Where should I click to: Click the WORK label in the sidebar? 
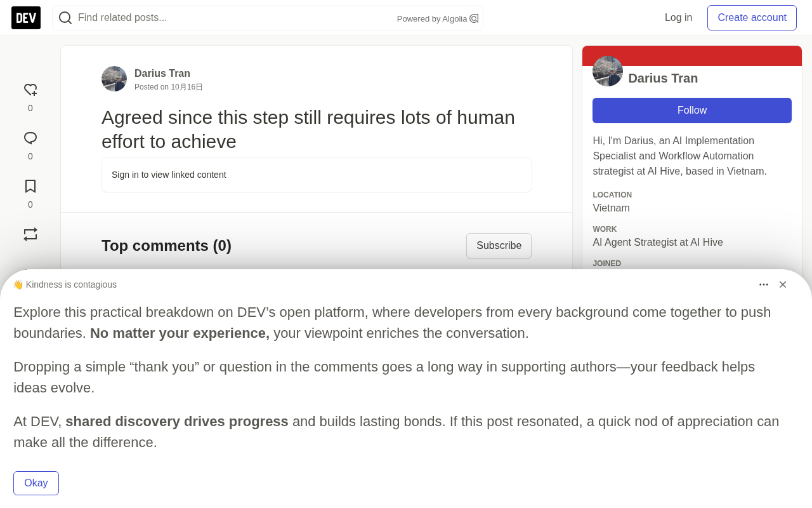point(605,229)
